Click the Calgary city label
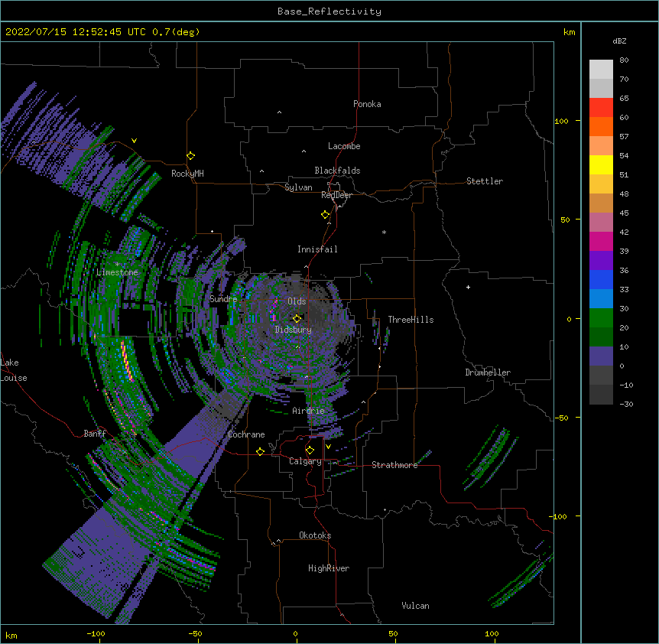 305,461
